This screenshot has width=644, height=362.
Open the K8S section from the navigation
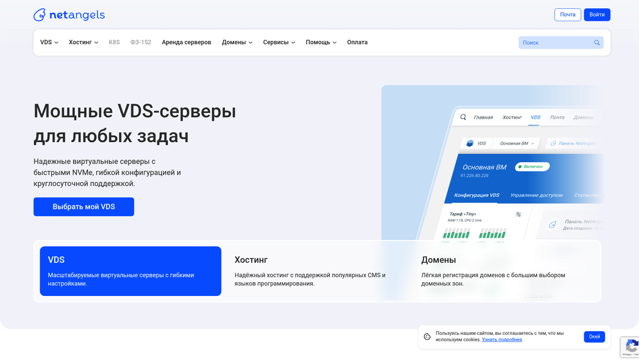click(114, 42)
